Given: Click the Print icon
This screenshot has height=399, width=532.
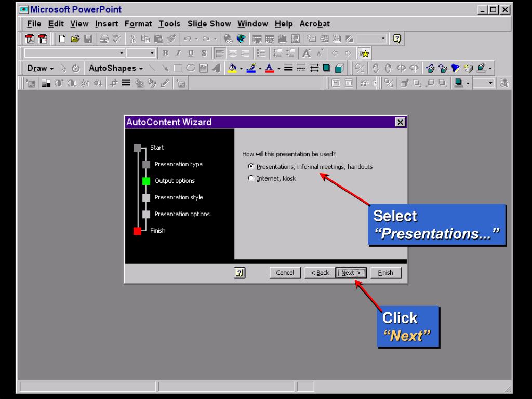Looking at the screenshot, I should (104, 38).
